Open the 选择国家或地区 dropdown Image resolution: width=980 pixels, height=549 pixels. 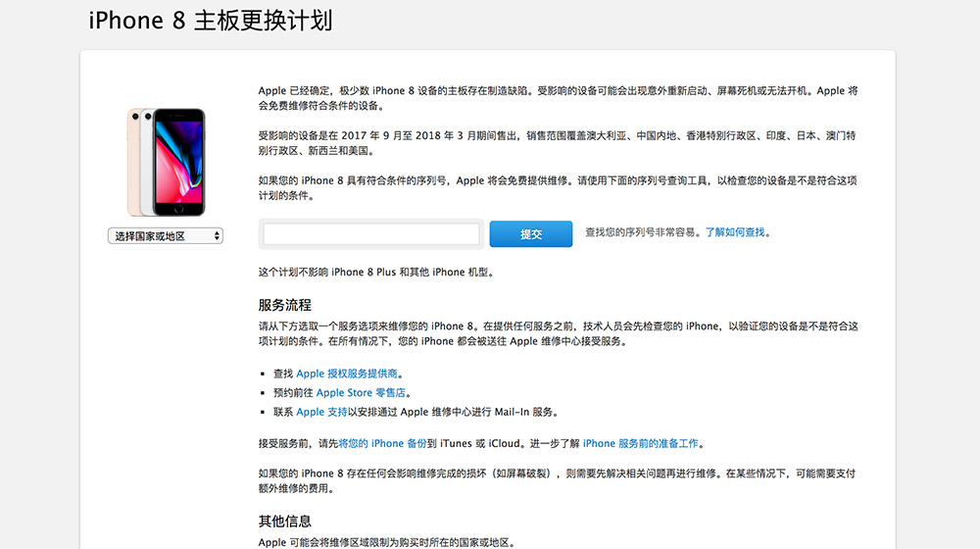(x=166, y=235)
